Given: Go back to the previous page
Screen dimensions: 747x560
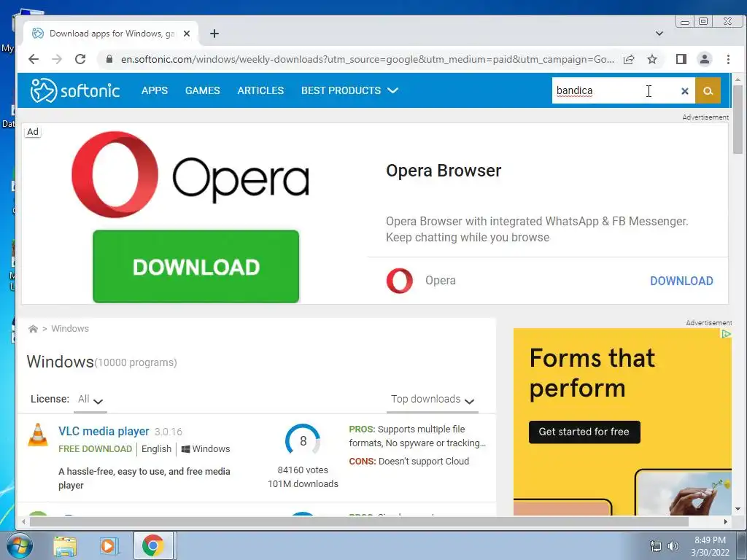Looking at the screenshot, I should (x=34, y=59).
